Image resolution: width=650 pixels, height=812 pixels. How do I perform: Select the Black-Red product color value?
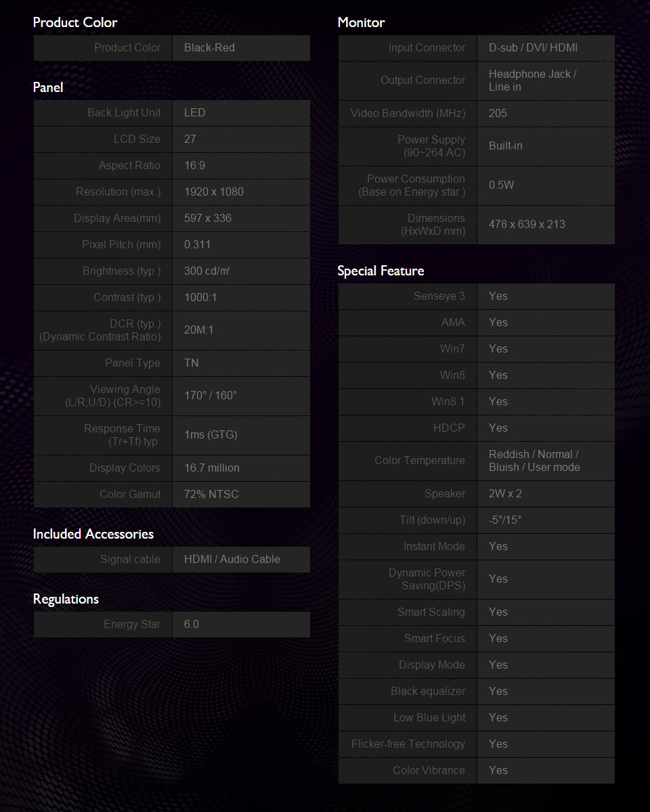pyautogui.click(x=209, y=48)
